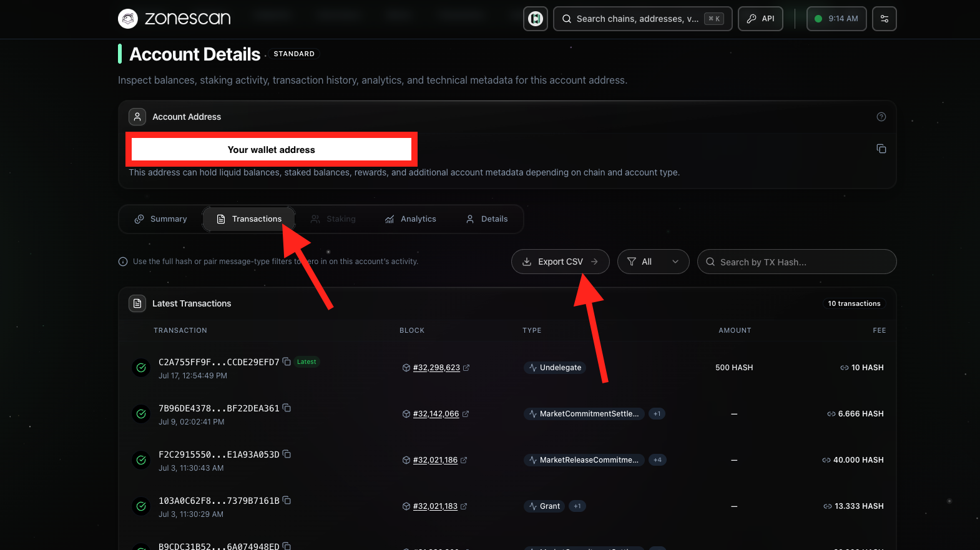Open external link icon for block #32,021,186
The width and height of the screenshot is (980, 550).
[464, 460]
